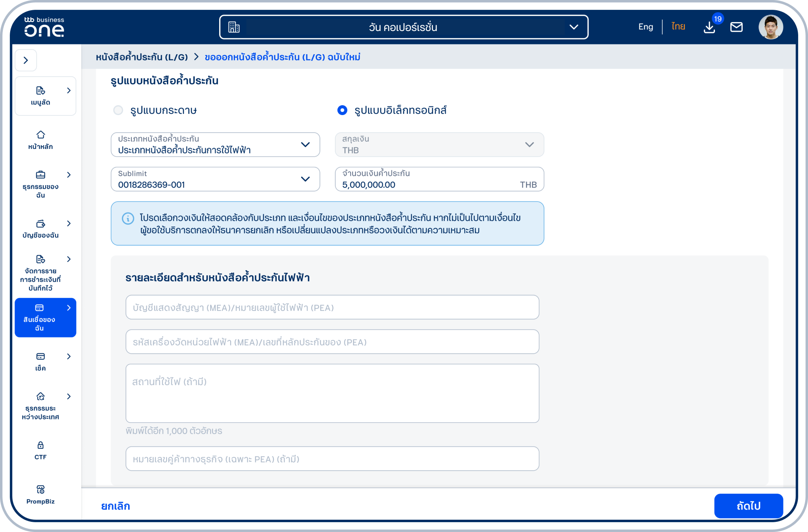Click the info icon in the blue notice
Image resolution: width=808 pixels, height=532 pixels.
coord(128,219)
